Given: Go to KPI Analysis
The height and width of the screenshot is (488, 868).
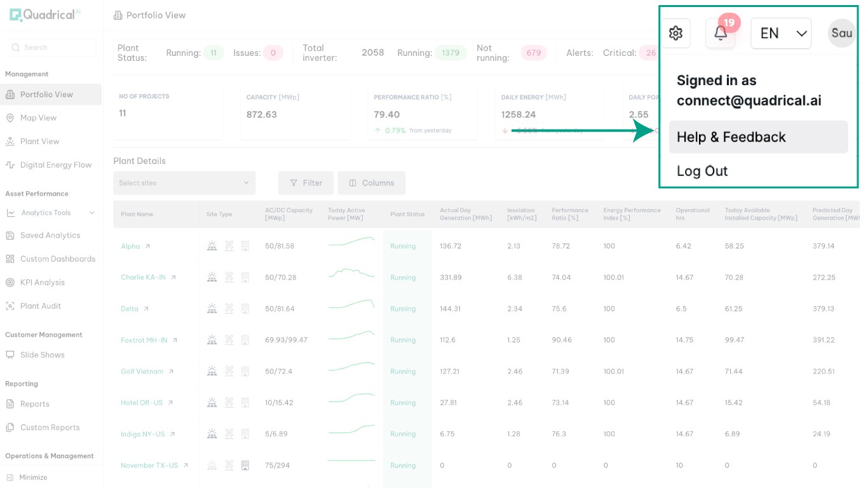Looking at the screenshot, I should pyautogui.click(x=43, y=283).
